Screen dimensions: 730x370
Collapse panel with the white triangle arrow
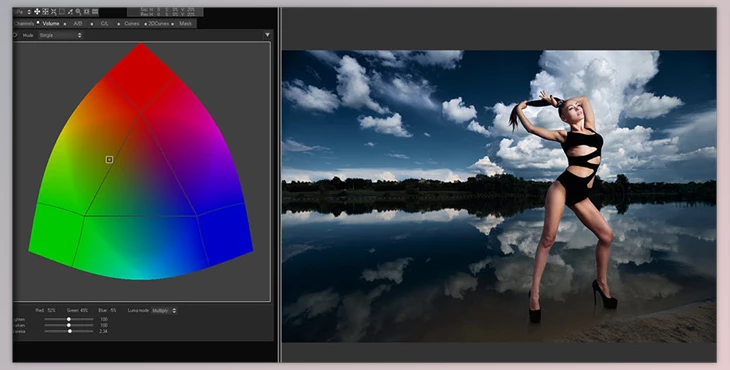click(267, 35)
